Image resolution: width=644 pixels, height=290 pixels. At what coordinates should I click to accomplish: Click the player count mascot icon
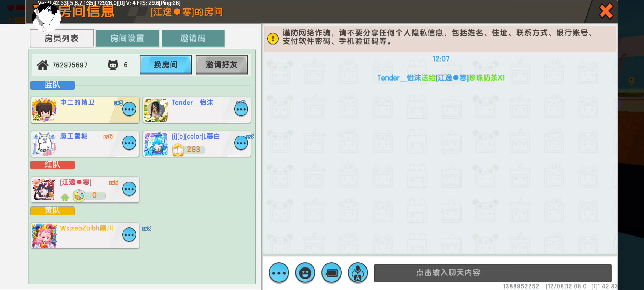click(113, 65)
